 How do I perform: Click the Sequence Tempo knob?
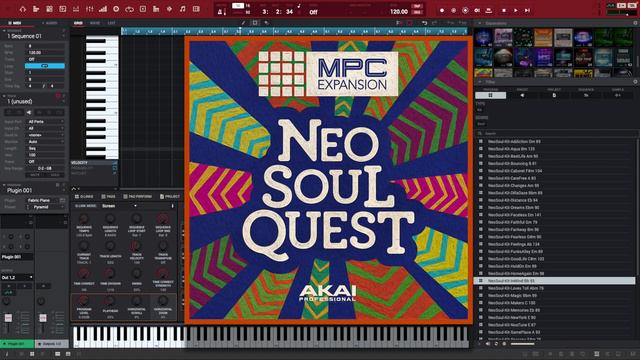84,219
